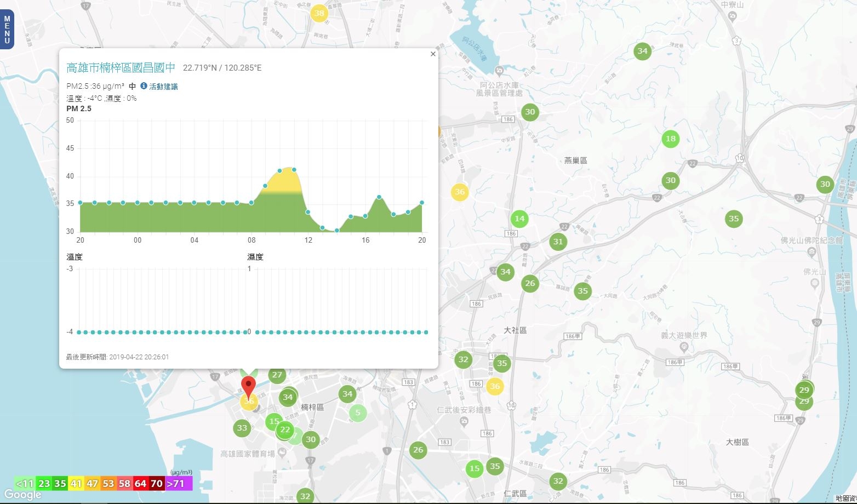Click the 22 sensor marker
This screenshot has width=857, height=504.
click(285, 430)
